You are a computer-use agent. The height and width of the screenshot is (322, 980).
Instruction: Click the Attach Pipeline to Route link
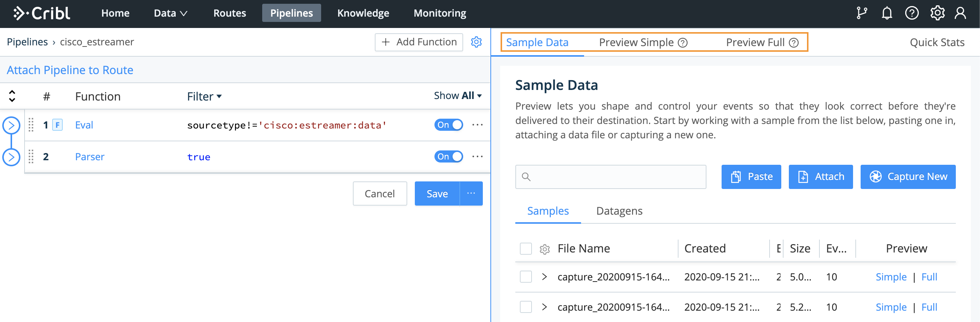pos(70,70)
